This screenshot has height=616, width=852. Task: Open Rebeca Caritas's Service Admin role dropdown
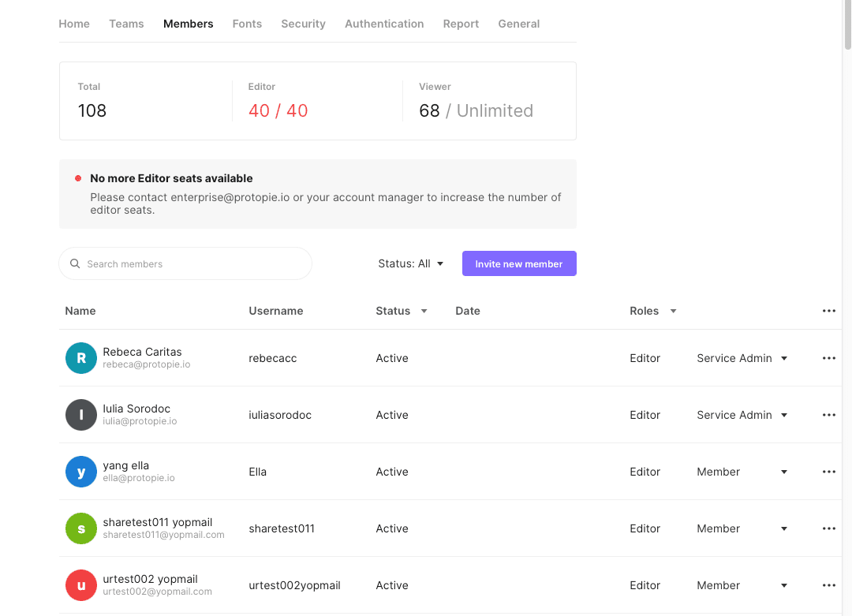(x=742, y=358)
